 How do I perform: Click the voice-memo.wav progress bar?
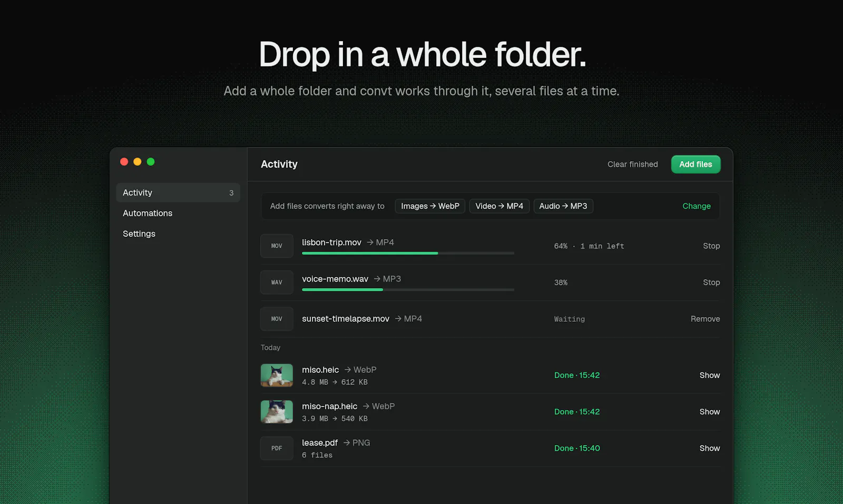coord(408,290)
